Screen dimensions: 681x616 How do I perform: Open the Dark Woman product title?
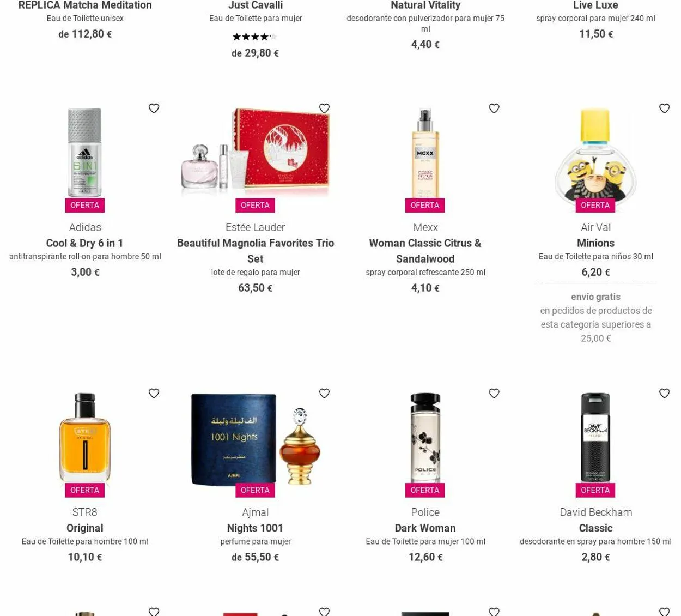point(425,528)
